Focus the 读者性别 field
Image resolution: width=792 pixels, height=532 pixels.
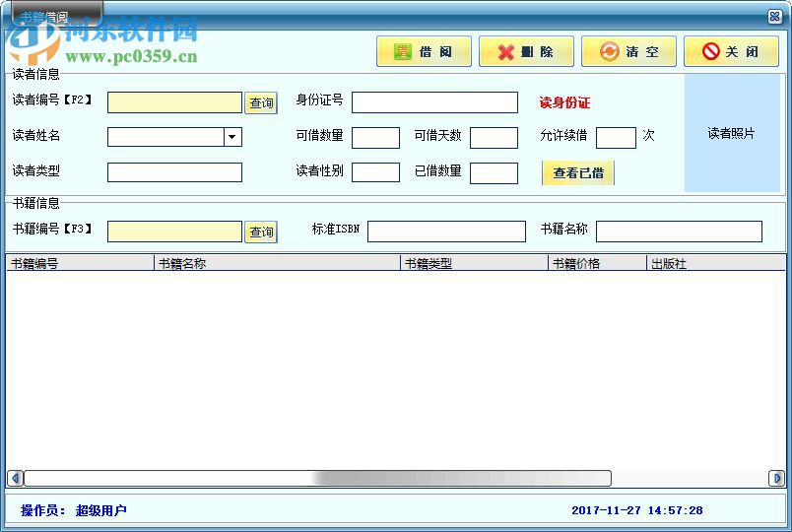click(375, 172)
